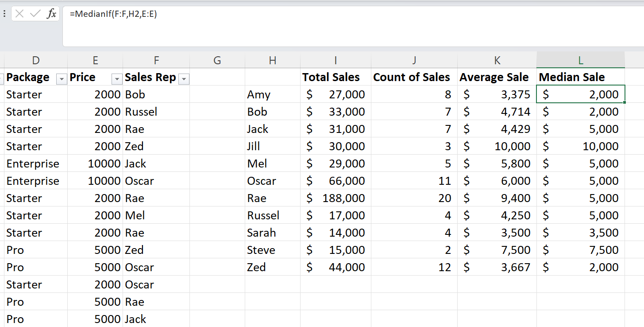Image resolution: width=644 pixels, height=327 pixels.
Task: Click the three-dot name box resize handle
Action: tap(4, 14)
